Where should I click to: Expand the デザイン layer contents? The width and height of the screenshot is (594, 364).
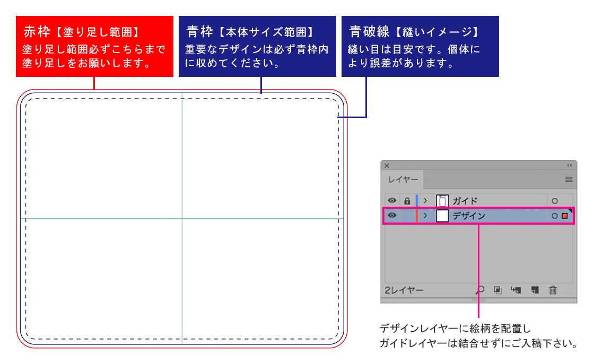[425, 216]
